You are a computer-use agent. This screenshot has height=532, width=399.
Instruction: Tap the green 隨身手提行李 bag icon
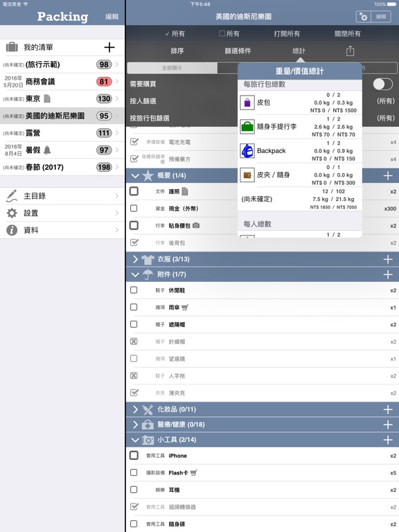pos(247,127)
